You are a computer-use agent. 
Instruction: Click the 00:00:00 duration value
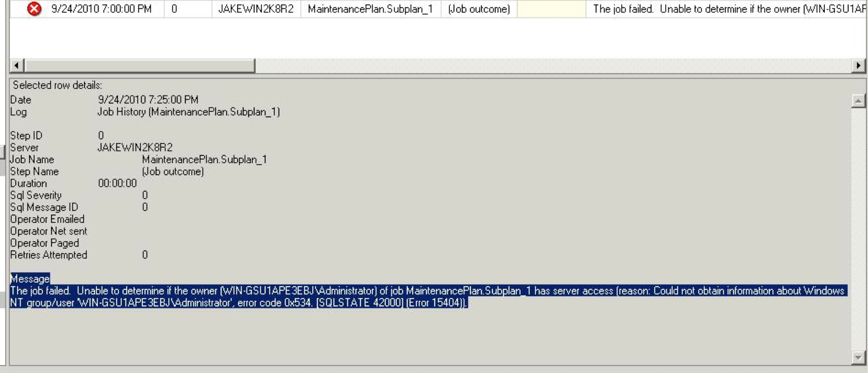coord(117,183)
